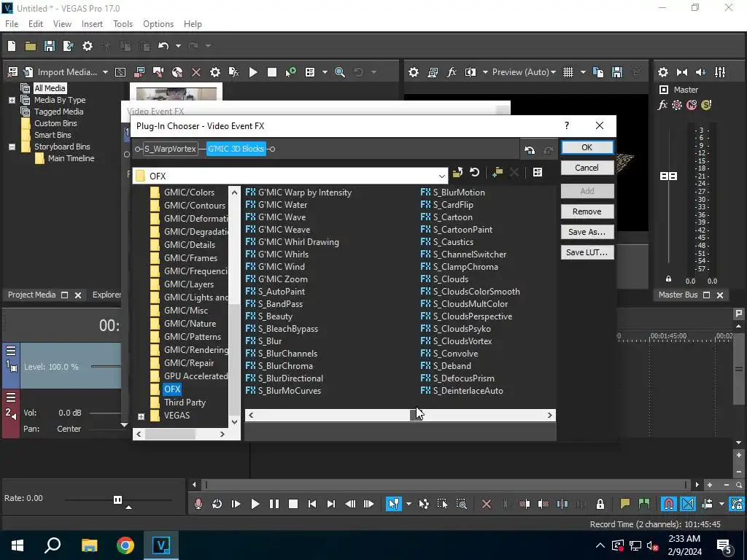Image resolution: width=747 pixels, height=560 pixels.
Task: Toggle Enable Snapping magnet icon
Action: 668,504
